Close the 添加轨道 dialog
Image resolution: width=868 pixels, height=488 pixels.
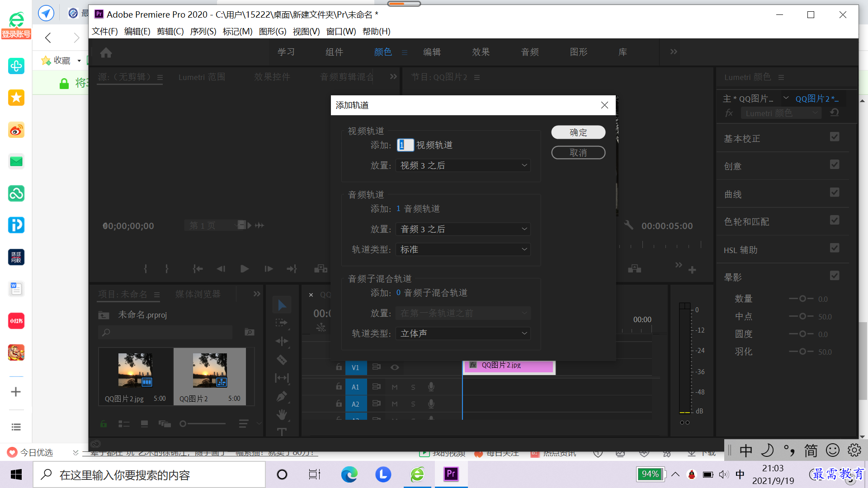(x=604, y=105)
